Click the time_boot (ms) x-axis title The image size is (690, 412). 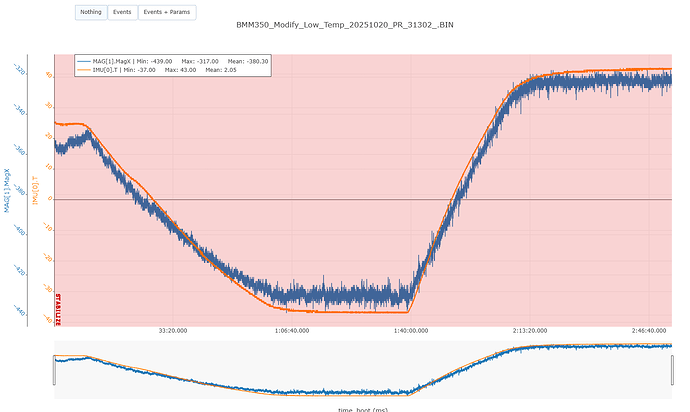pyautogui.click(x=363, y=408)
